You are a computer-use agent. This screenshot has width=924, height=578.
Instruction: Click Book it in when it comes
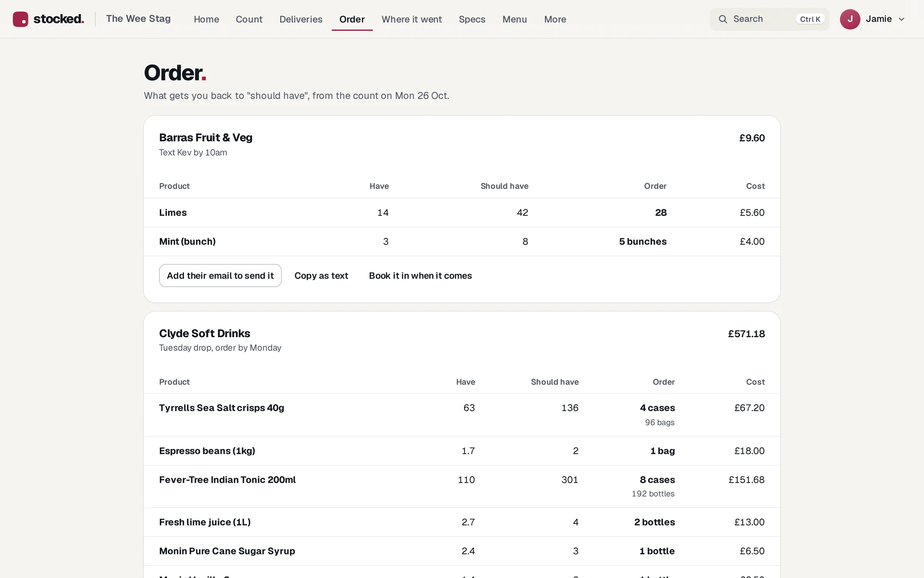coord(420,276)
